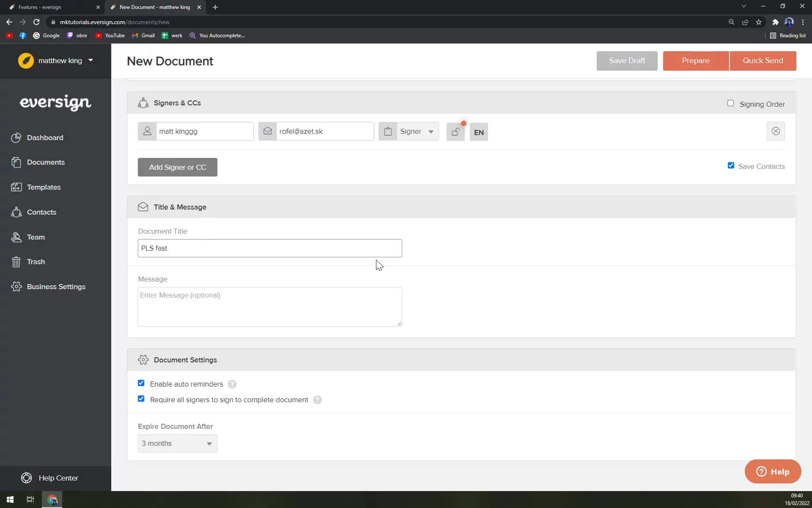The height and width of the screenshot is (508, 812).
Task: Open the Signer role dropdown
Action: [x=416, y=132]
